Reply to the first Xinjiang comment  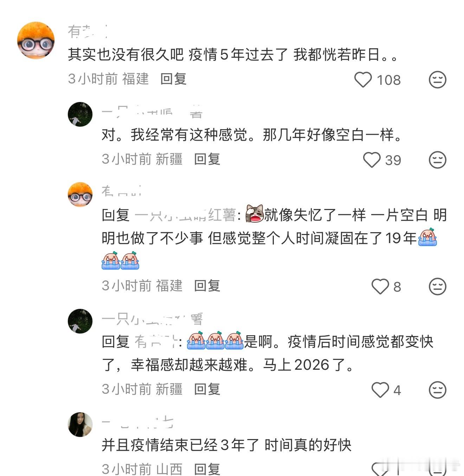207,159
